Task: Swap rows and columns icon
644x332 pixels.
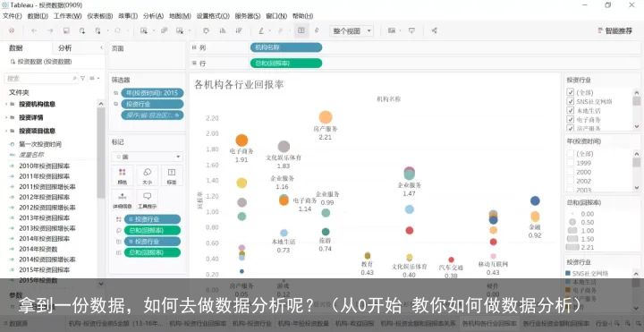Action: click(x=207, y=30)
